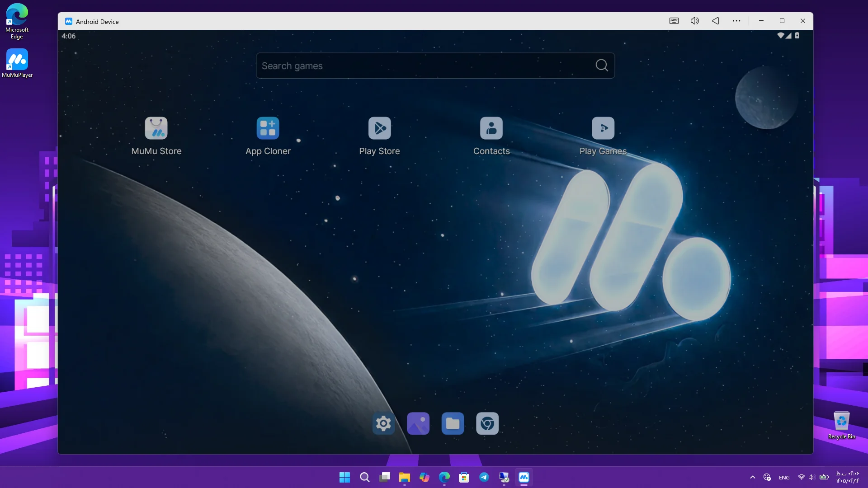Open the system tray clock and date
The width and height of the screenshot is (868, 488).
point(848,477)
